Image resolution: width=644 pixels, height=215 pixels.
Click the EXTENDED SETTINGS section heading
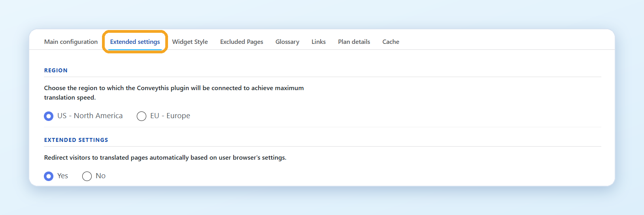coord(76,140)
